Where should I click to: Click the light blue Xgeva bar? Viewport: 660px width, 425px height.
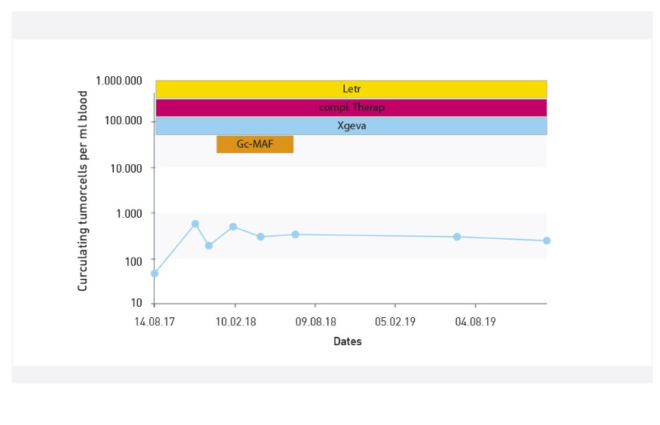(x=351, y=126)
